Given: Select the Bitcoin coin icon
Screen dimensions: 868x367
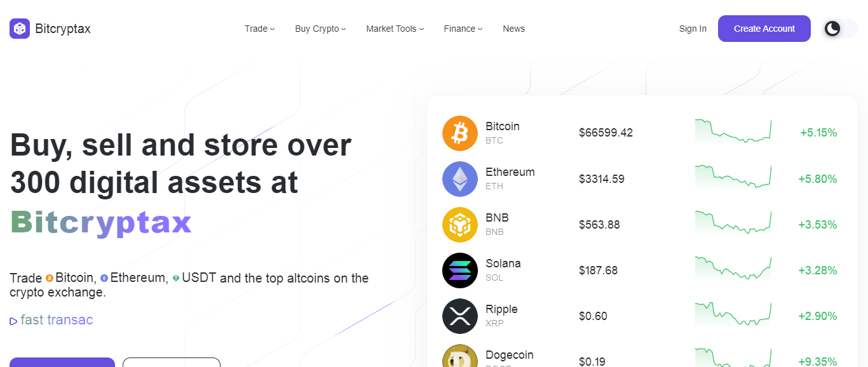Looking at the screenshot, I should tap(459, 133).
